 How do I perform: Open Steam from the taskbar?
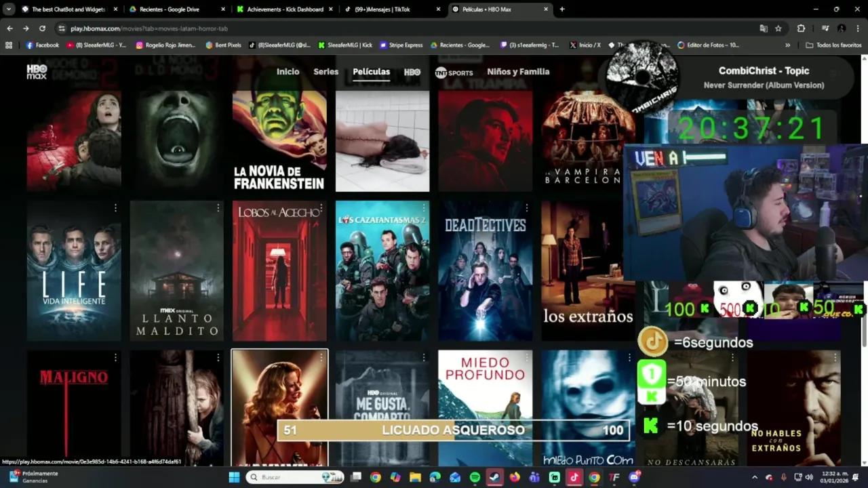[494, 477]
